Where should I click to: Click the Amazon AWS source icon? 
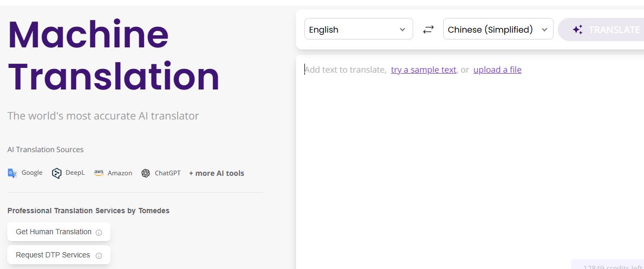(x=99, y=173)
